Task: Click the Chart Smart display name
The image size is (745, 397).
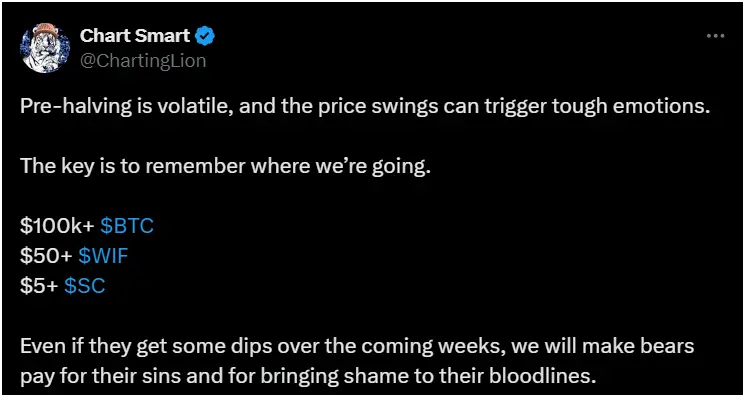Action: [x=135, y=36]
